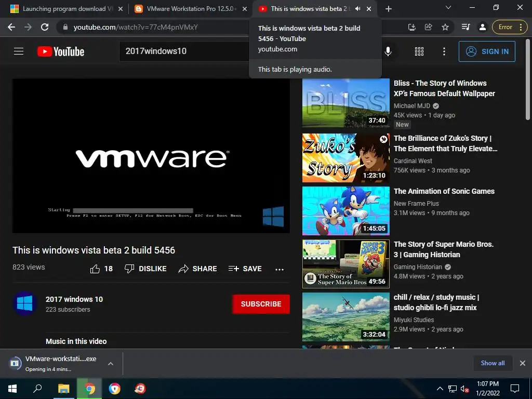Open Zuko's Story video thumbnail

coord(345,157)
